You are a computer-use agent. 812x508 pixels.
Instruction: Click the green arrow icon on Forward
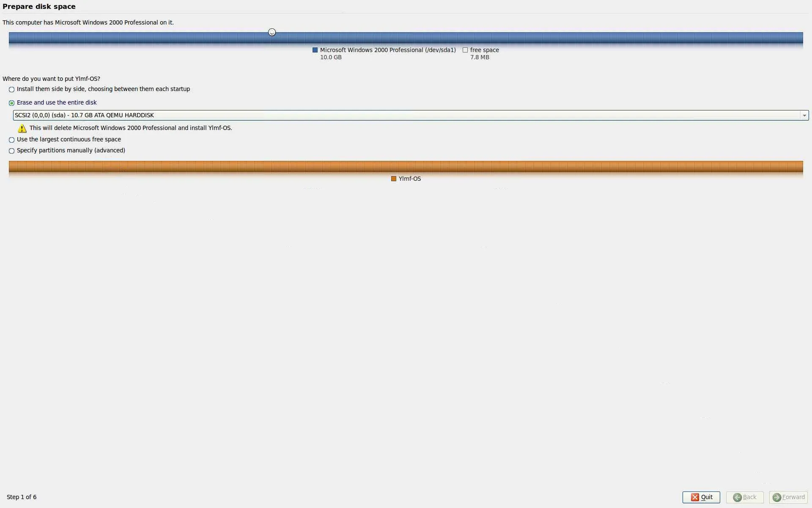coord(776,497)
